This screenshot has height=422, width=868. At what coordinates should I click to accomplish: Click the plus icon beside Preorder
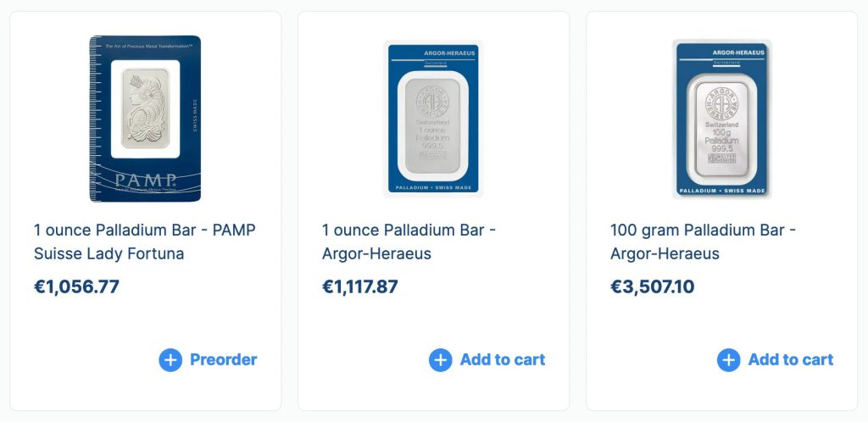pos(170,360)
